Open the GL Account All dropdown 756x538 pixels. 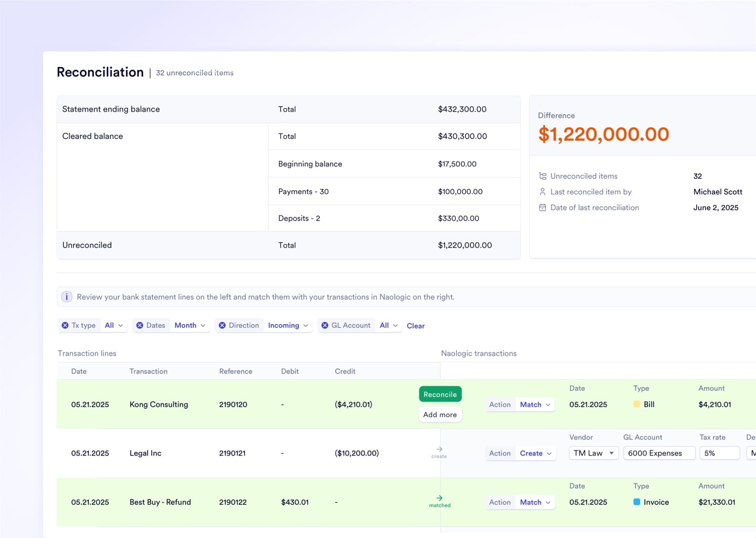click(389, 326)
